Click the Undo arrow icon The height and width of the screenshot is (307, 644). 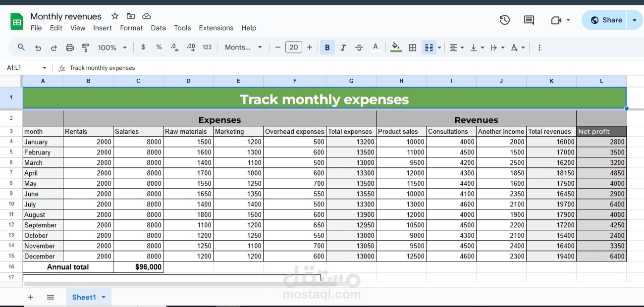pyautogui.click(x=38, y=48)
